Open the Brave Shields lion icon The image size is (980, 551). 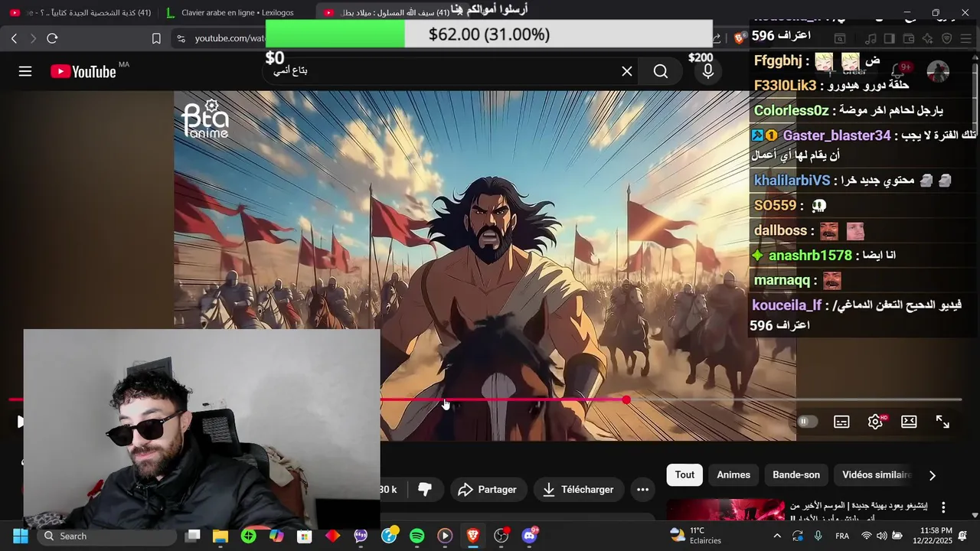pos(739,38)
